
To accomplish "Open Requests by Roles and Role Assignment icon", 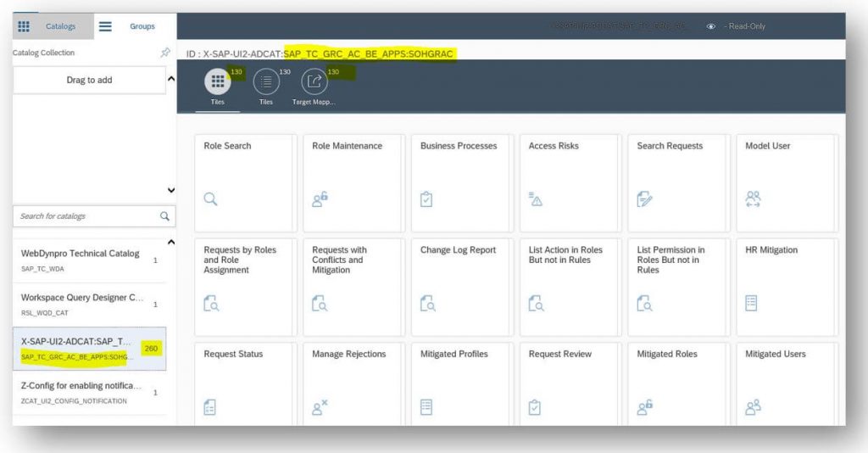I will (211, 303).
